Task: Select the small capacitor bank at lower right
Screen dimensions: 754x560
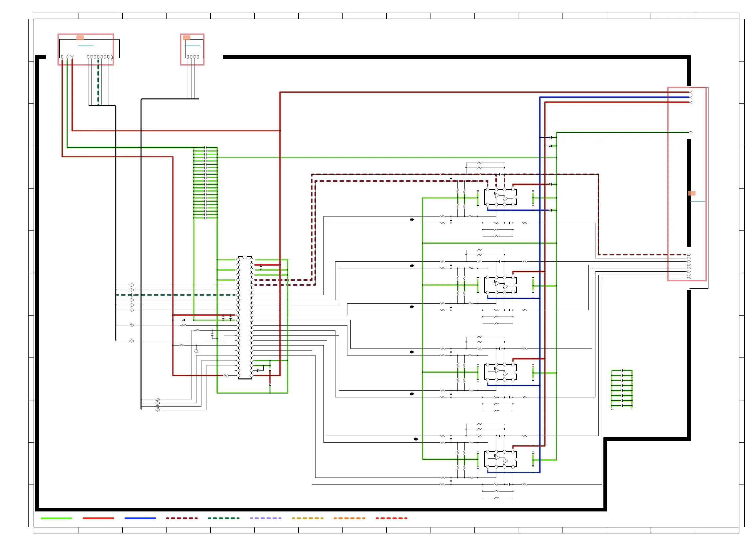Action: (x=621, y=389)
